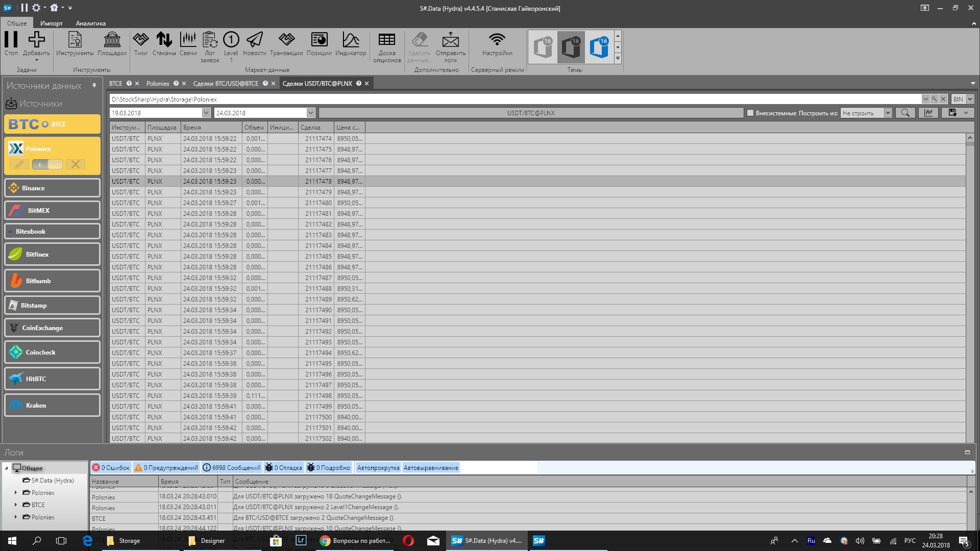The height and width of the screenshot is (551, 980).
Task: Close the Сделки USDT/BTC@PLNX tab
Action: pyautogui.click(x=366, y=83)
